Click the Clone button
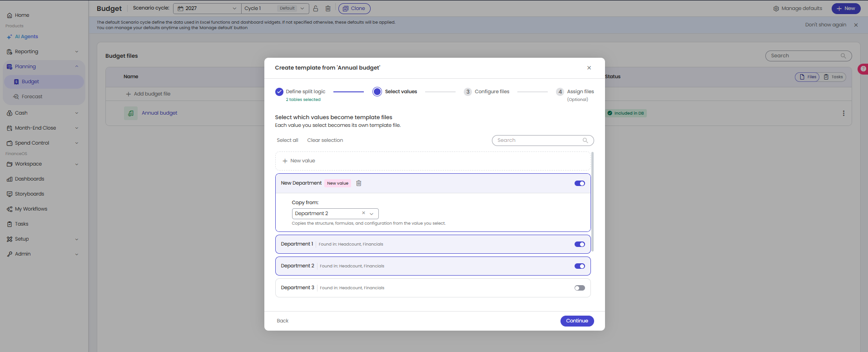Image resolution: width=868 pixels, height=352 pixels. click(x=354, y=9)
